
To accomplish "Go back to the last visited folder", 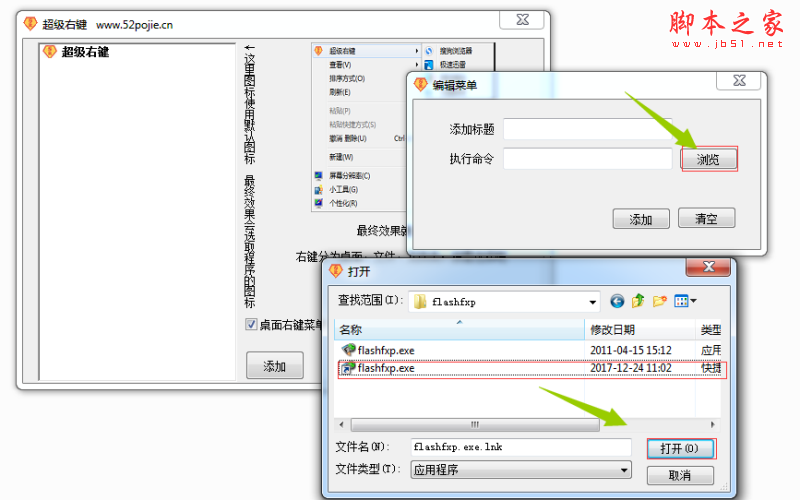I will [x=617, y=302].
